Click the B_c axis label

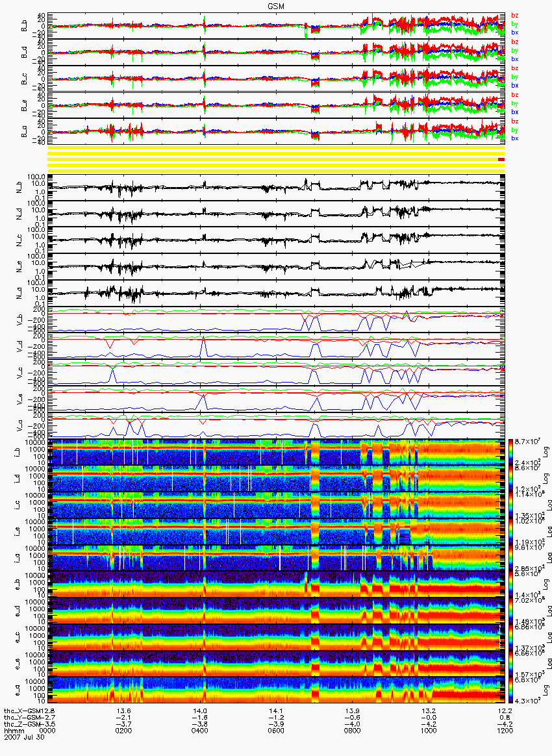[24, 79]
